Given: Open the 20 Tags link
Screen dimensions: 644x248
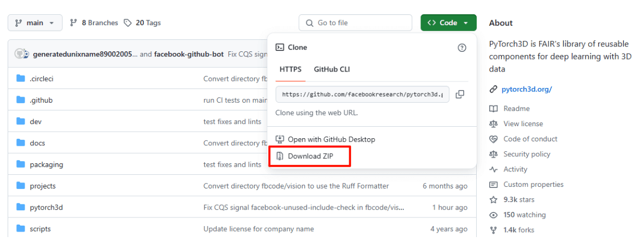Looking at the screenshot, I should (143, 23).
